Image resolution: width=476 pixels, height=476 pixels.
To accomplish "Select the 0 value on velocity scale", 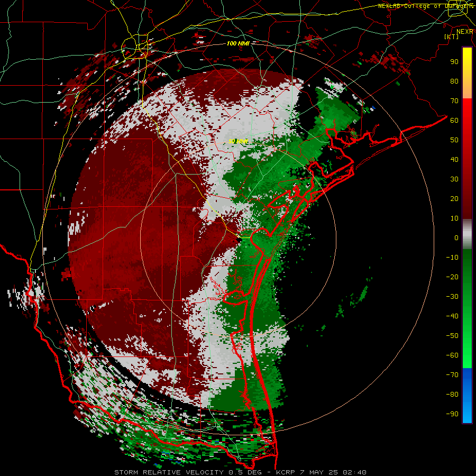I will pos(456,237).
